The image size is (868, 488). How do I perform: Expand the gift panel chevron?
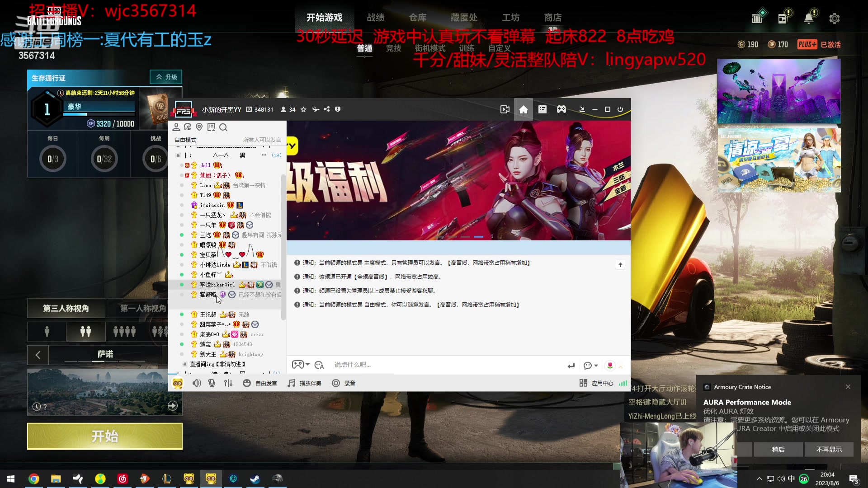coord(621,366)
